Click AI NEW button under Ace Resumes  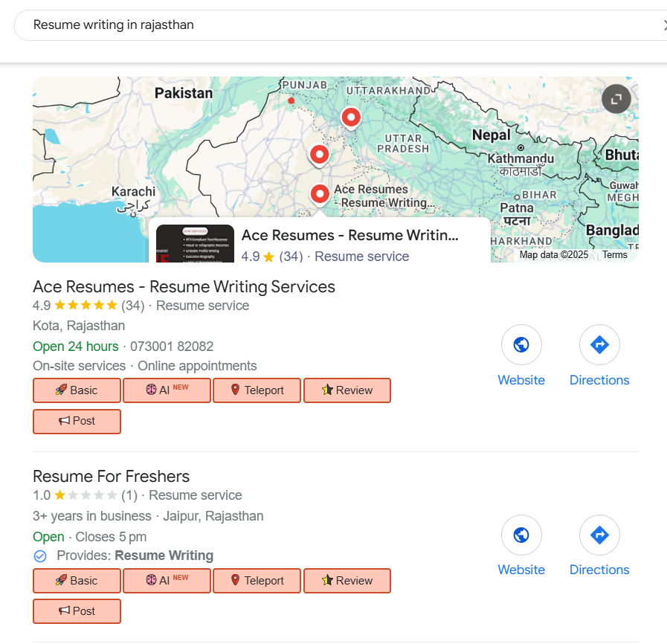point(167,390)
